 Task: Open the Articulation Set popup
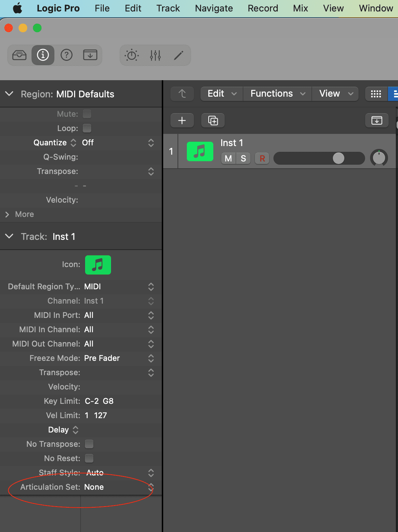pos(119,487)
